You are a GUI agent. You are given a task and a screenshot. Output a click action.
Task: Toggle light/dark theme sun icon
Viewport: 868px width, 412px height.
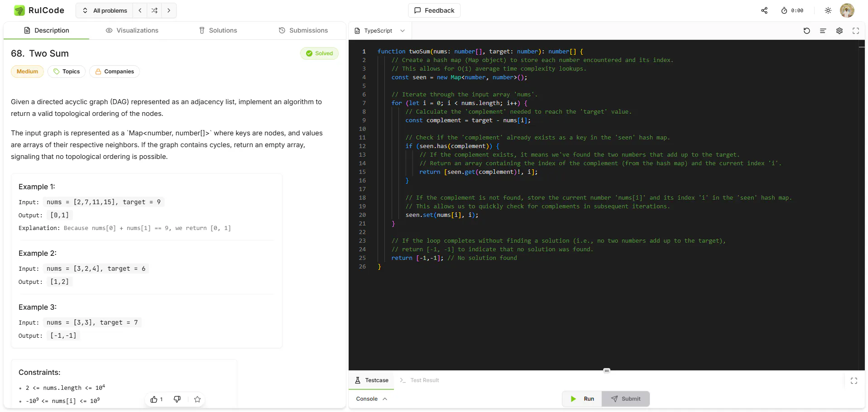tap(828, 10)
